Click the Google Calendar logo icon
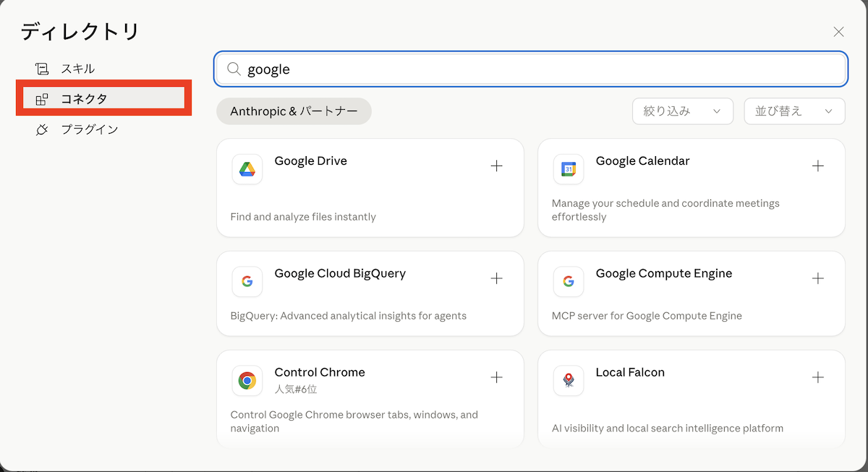 (x=569, y=169)
